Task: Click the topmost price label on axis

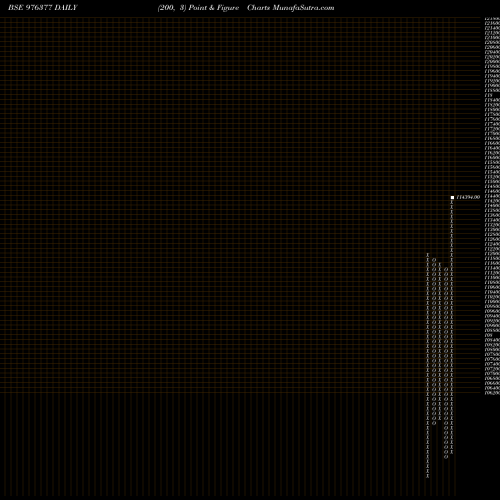Action: (x=492, y=19)
